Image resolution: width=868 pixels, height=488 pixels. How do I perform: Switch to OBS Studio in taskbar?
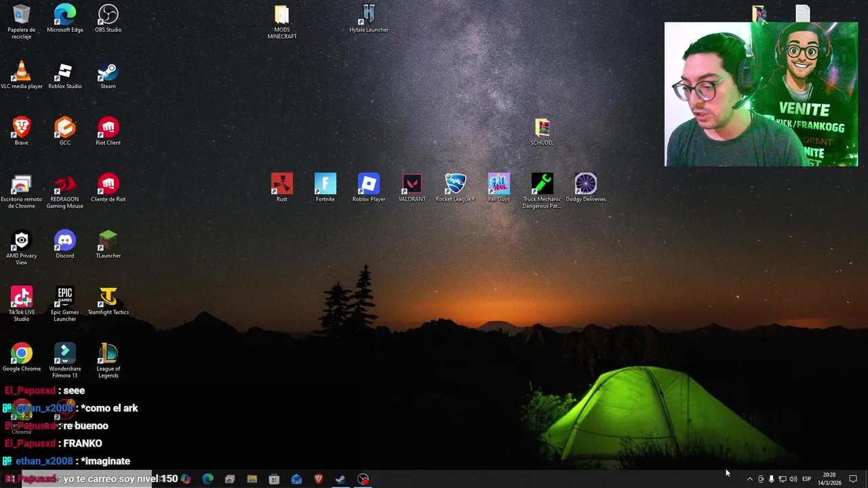(363, 479)
